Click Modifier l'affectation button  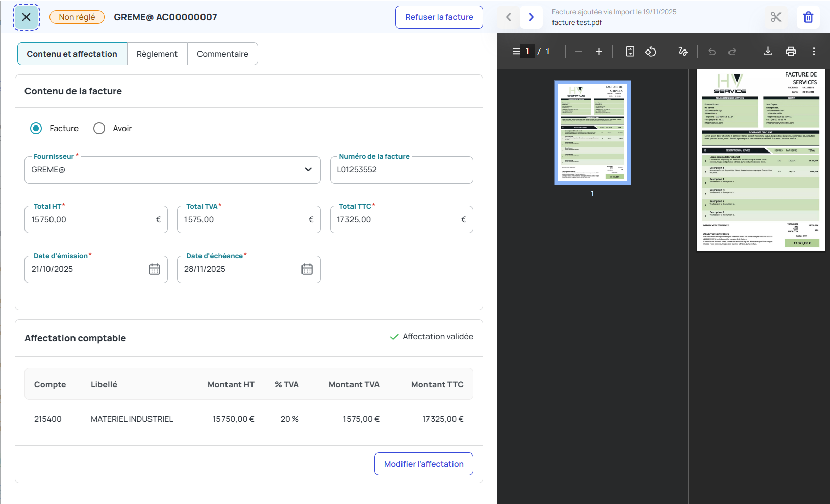point(424,464)
